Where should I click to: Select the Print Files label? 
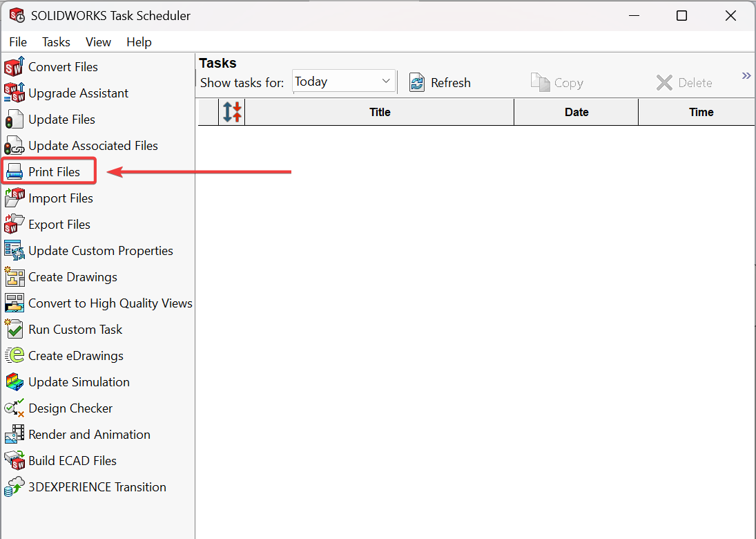54,172
